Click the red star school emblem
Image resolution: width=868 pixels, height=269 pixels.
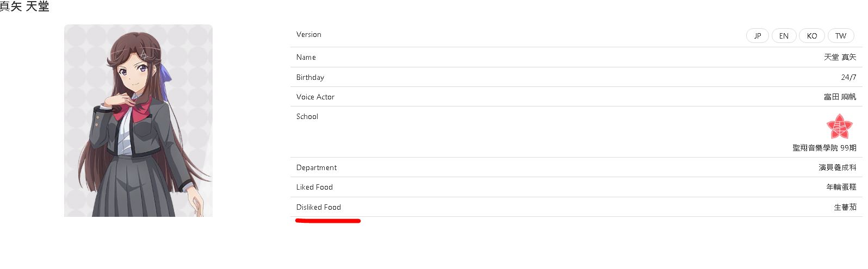[839, 127]
